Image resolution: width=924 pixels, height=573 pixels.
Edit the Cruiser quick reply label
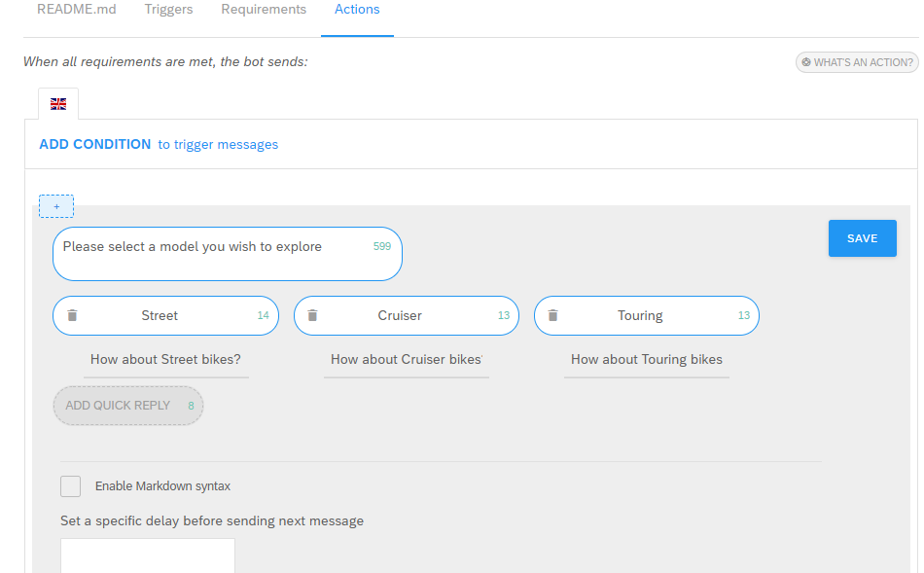point(400,315)
